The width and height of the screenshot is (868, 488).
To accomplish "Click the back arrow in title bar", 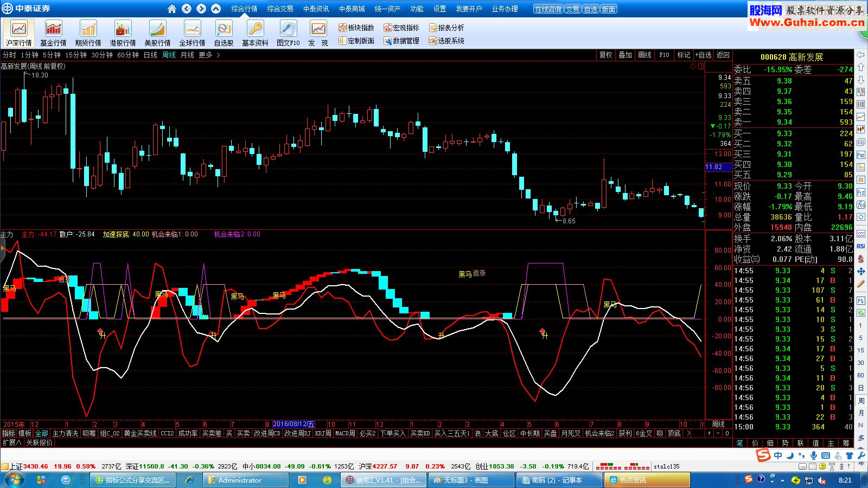I will click(187, 9).
